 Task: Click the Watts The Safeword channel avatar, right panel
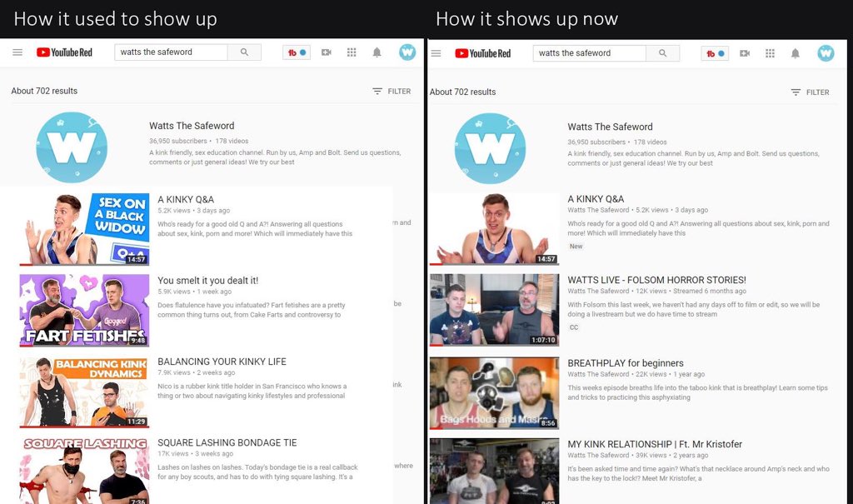coord(490,148)
